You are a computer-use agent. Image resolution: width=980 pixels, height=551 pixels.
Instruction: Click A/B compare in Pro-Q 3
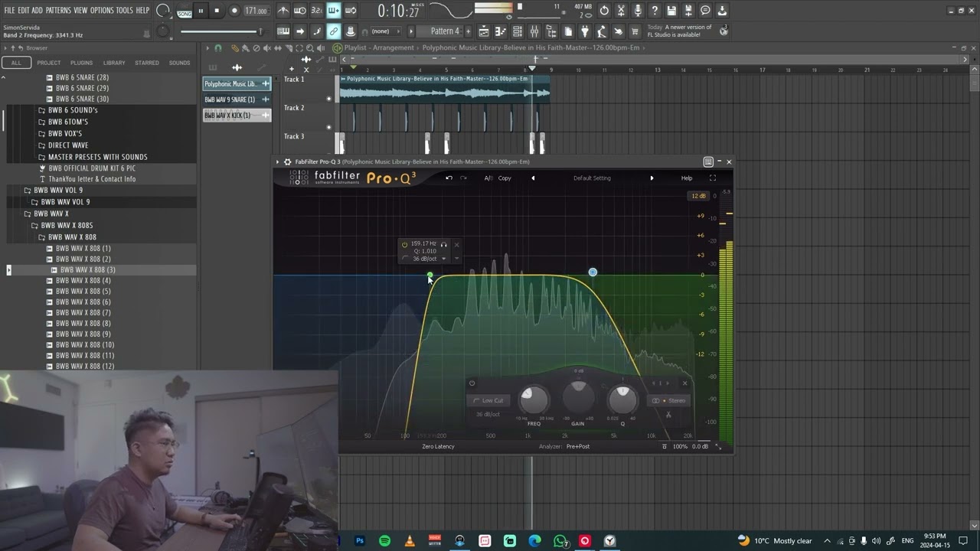pyautogui.click(x=488, y=178)
